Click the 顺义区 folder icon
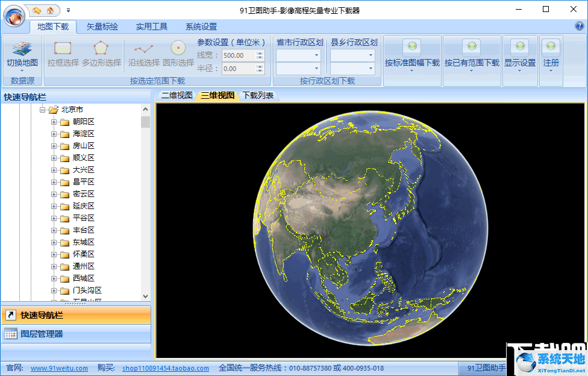 [65, 158]
